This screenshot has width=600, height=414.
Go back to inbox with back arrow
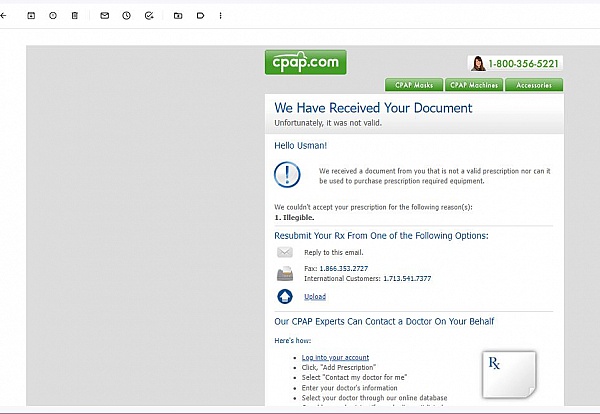4,16
